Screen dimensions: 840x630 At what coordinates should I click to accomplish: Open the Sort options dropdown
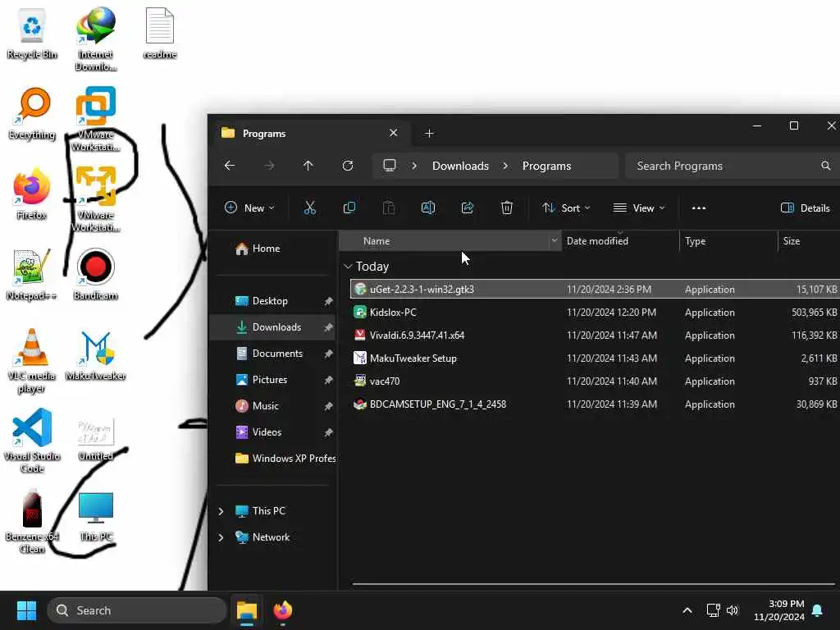[x=566, y=208]
